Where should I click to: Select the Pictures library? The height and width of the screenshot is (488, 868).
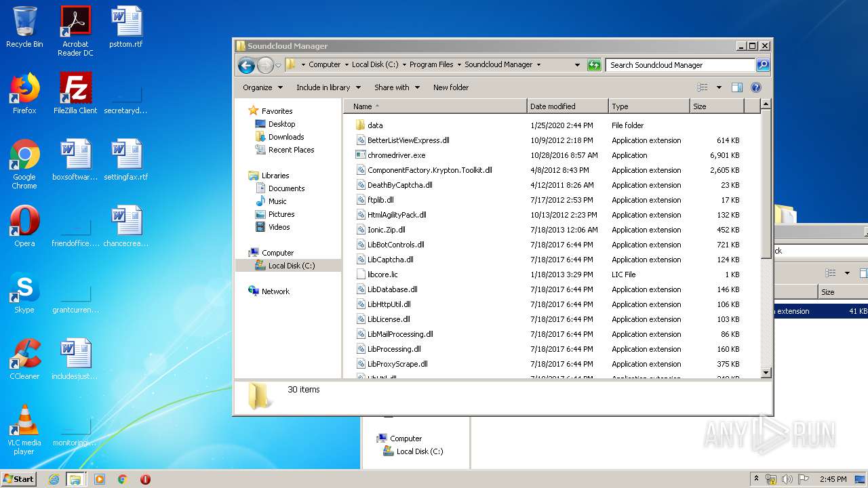click(x=281, y=214)
